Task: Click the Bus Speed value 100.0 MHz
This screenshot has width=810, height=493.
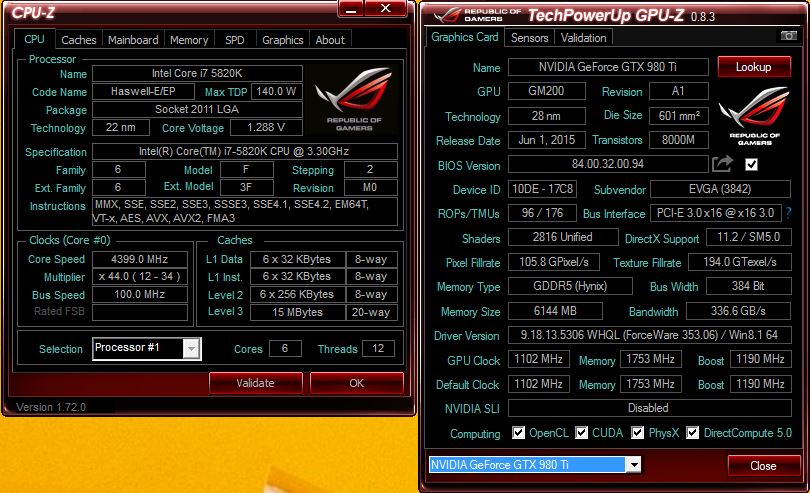Action: point(139,295)
